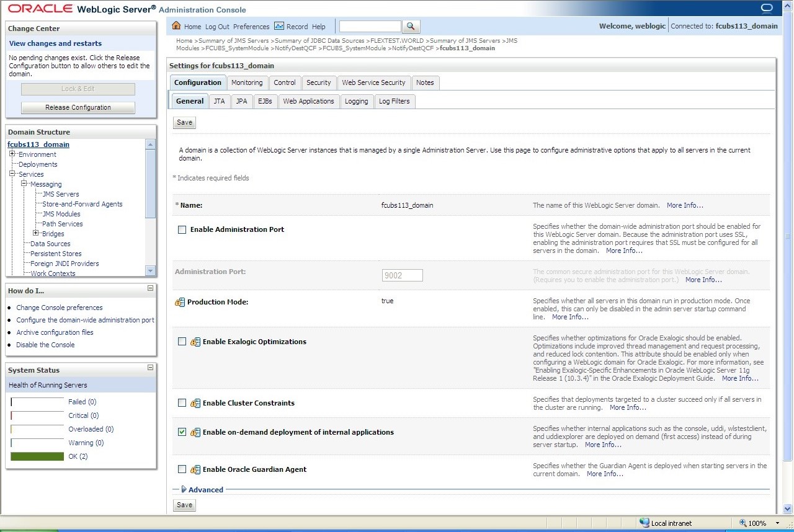The image size is (794, 532).
Task: Click the Local intranet icon in the status bar
Action: tap(645, 523)
